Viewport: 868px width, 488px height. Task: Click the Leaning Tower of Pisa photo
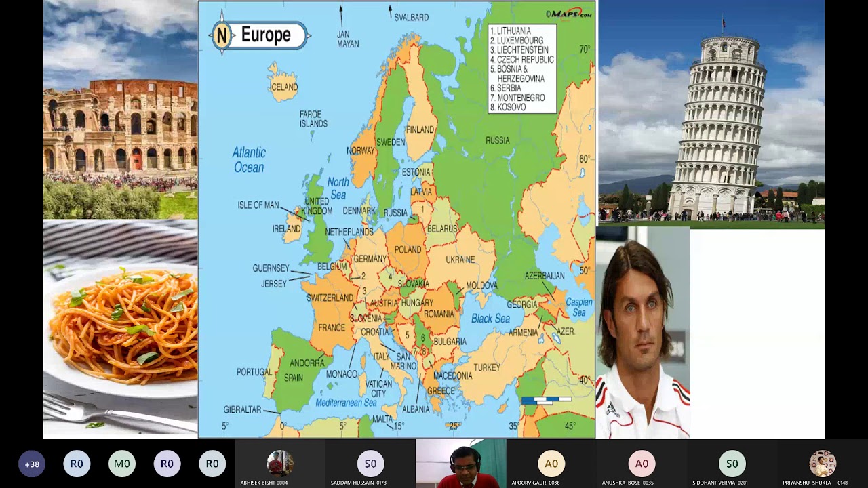[x=711, y=114]
